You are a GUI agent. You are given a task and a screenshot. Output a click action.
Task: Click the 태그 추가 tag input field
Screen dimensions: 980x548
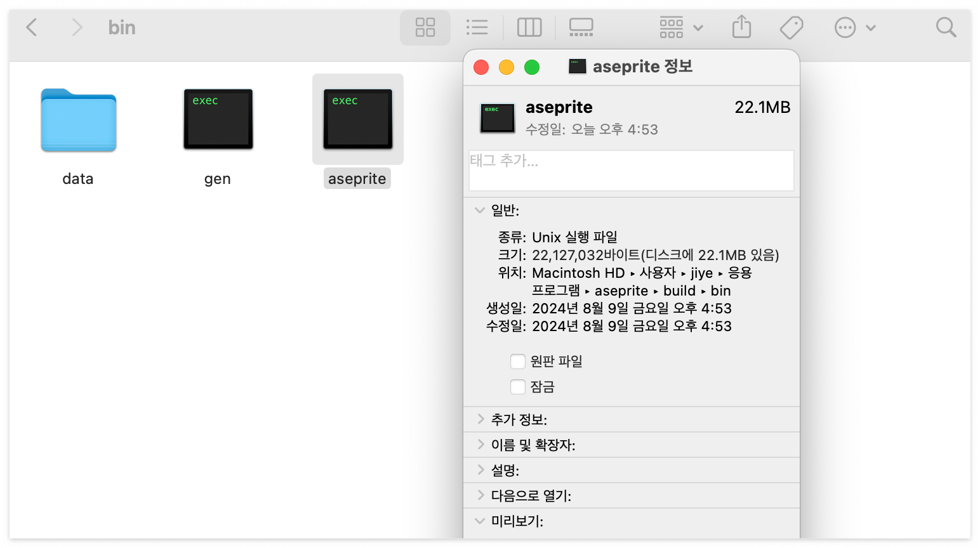click(x=632, y=171)
